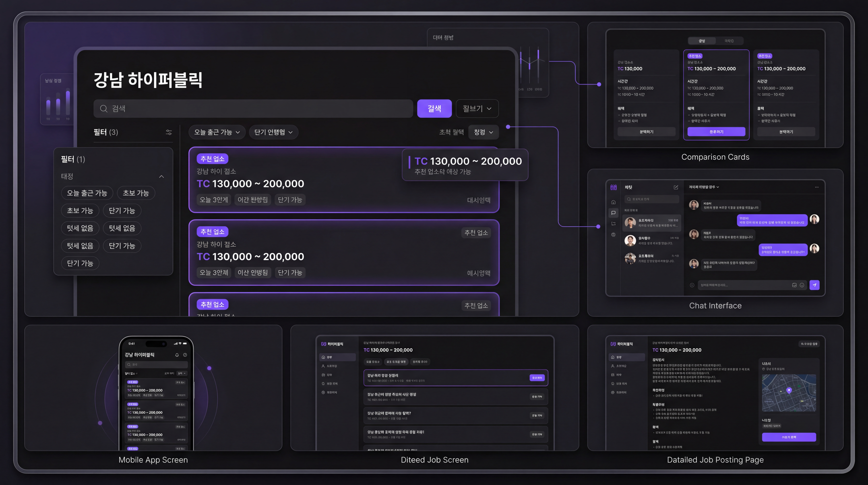The height and width of the screenshot is (485, 868).
Task: Click the map location pin on job map
Action: pyautogui.click(x=789, y=390)
